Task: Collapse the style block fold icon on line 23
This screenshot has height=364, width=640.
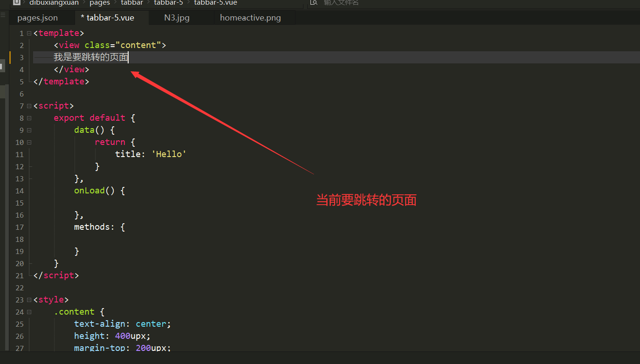Action: point(28,299)
